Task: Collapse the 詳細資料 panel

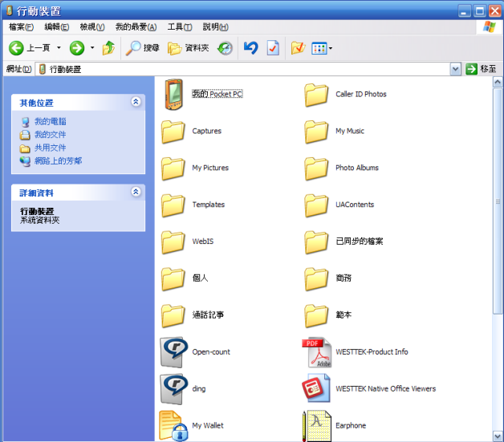Action: (x=136, y=192)
